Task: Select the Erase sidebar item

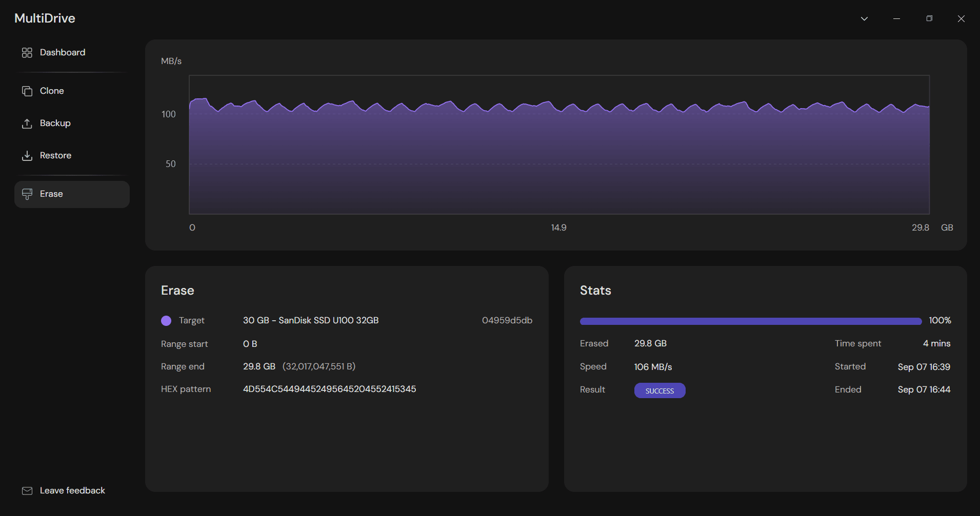Action: 72,194
